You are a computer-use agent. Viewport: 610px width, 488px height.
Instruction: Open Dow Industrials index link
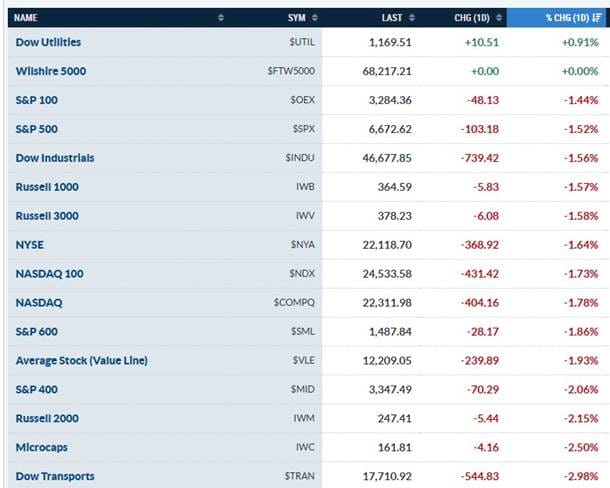tap(55, 158)
